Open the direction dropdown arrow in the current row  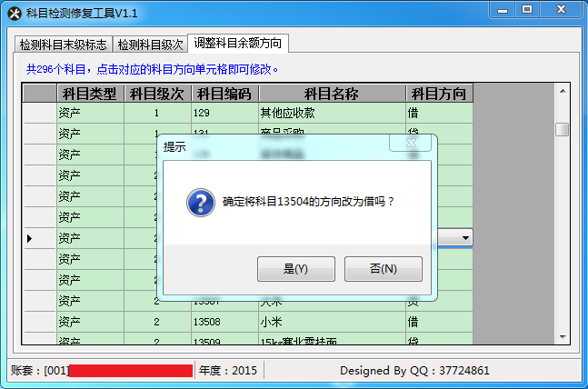pyautogui.click(x=465, y=238)
